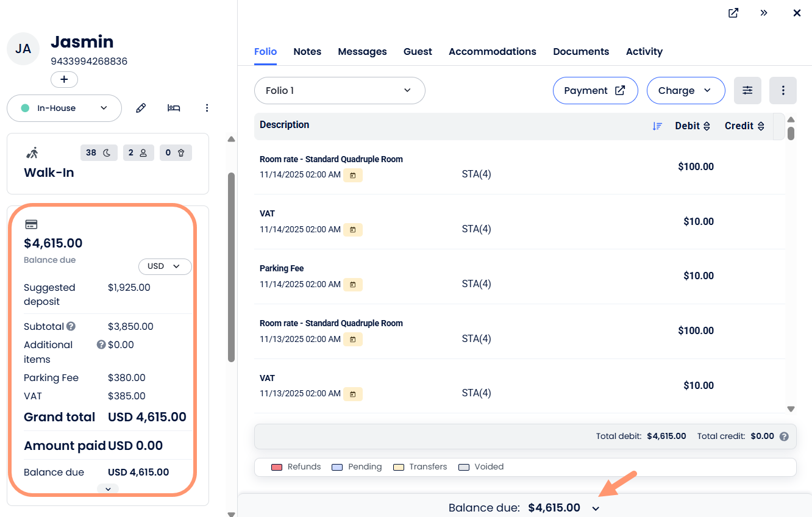Open the folio vertical ellipsis menu
Screen dimensions: 812x517
tap(783, 90)
